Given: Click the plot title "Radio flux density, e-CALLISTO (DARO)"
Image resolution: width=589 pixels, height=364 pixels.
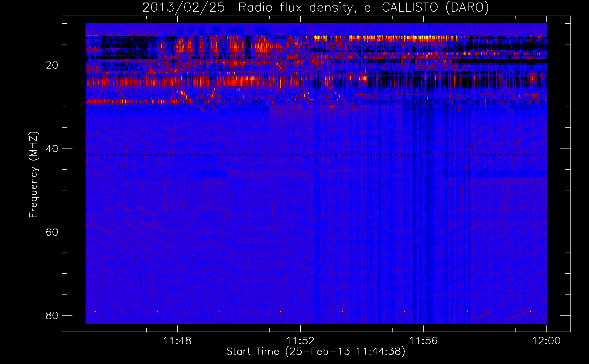Looking at the screenshot, I should point(363,8).
